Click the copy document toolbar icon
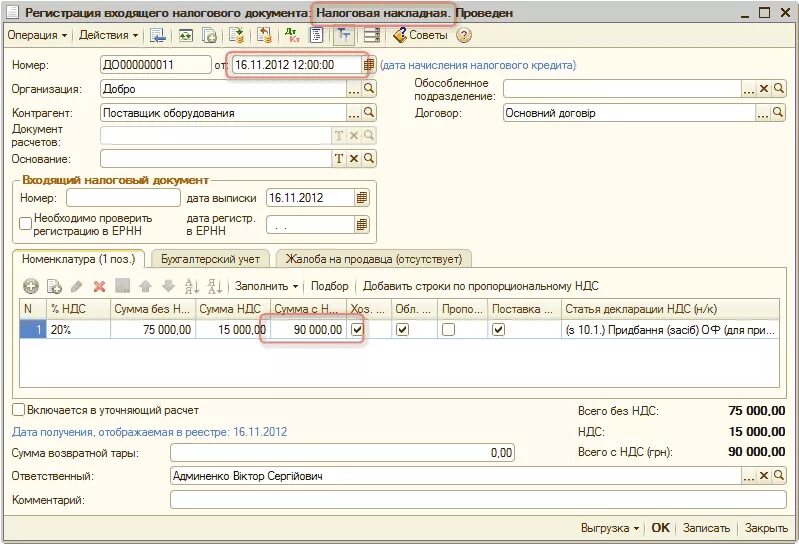 tap(209, 35)
